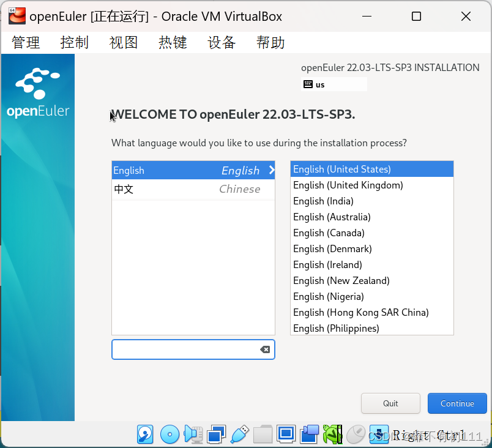Select English (New Zealand) locale
492x448 pixels.
(372, 280)
